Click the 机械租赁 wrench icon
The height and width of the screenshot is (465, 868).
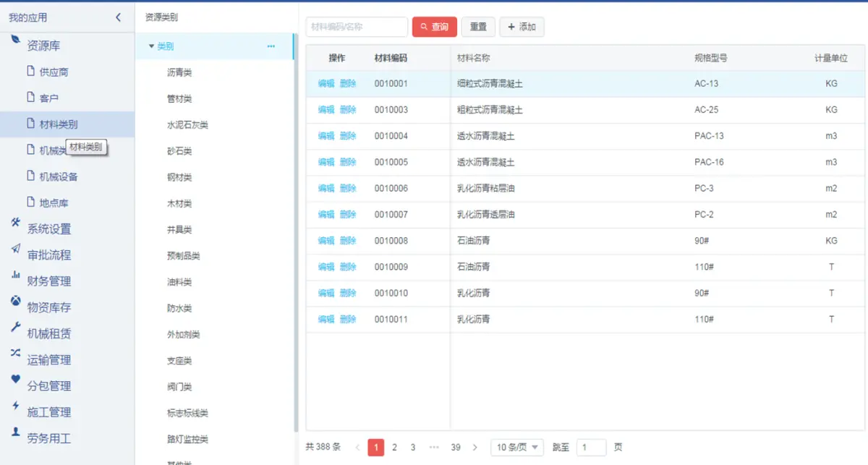[15, 327]
